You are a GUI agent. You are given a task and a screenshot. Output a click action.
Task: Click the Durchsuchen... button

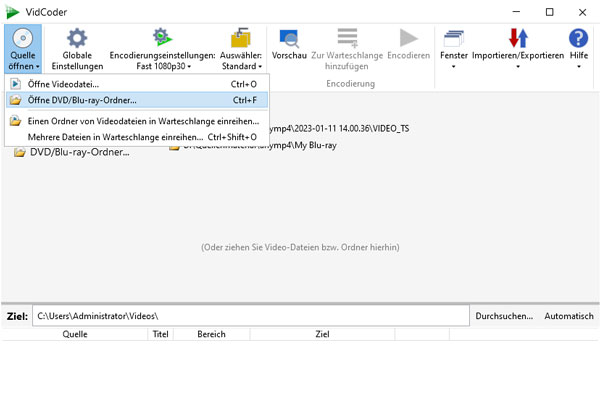504,316
